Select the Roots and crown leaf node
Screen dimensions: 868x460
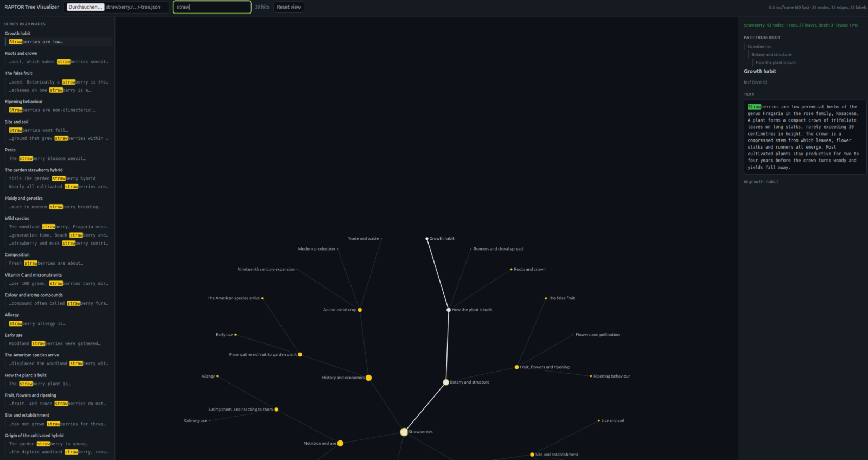coord(511,269)
